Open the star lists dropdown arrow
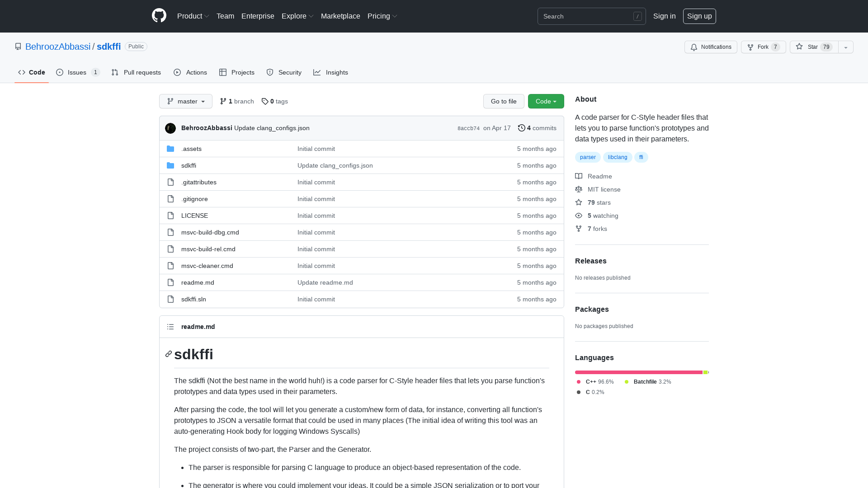 coord(846,47)
